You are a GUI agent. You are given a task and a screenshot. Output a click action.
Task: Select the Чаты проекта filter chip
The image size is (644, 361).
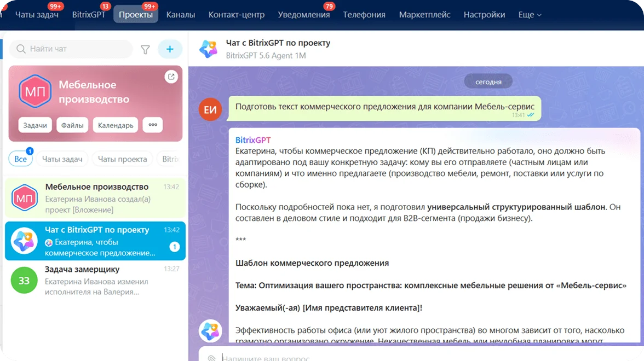click(x=123, y=159)
